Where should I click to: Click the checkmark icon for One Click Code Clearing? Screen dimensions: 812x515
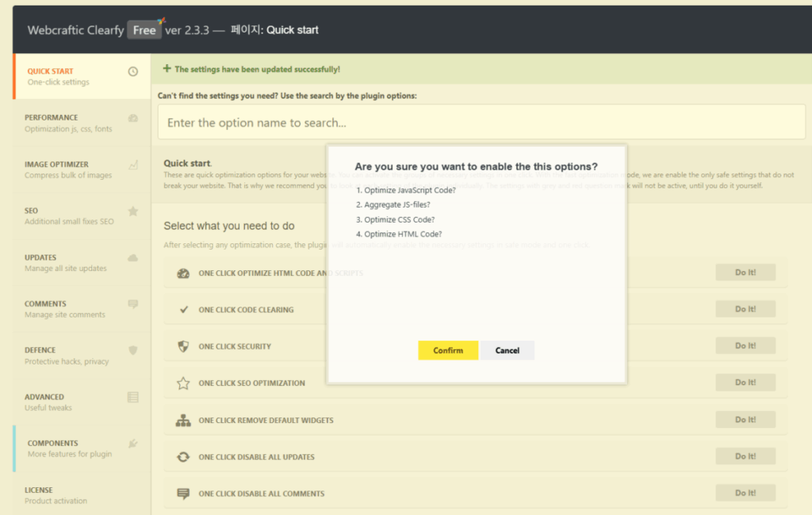[183, 310]
